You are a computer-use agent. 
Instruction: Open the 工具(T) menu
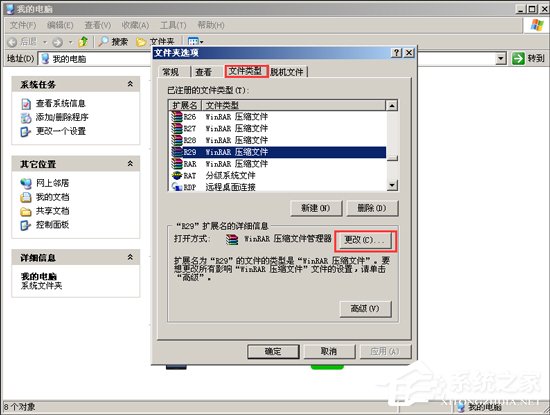(x=173, y=25)
